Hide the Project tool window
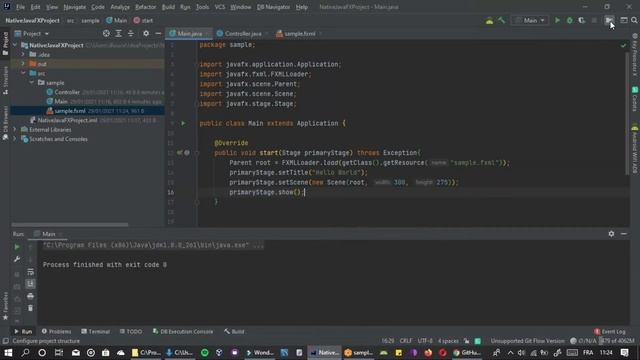Screen dimensions: 640x360 point(158,33)
